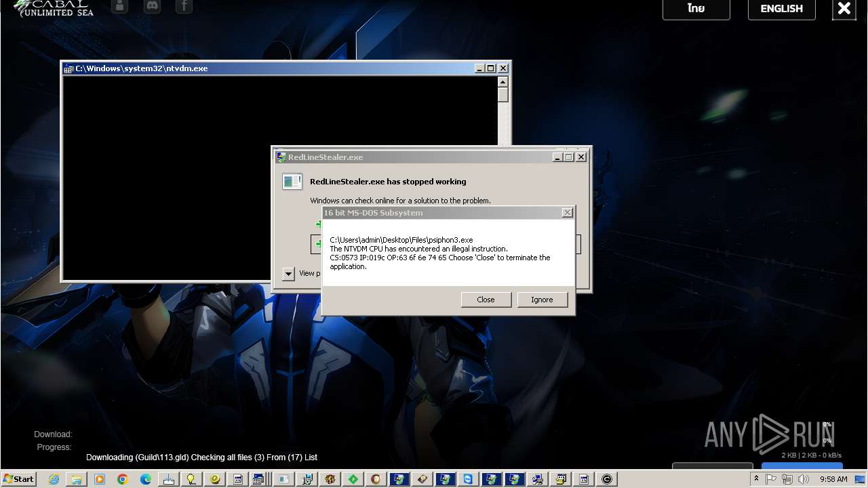Open the light bulb taskbar item

tap(192, 479)
